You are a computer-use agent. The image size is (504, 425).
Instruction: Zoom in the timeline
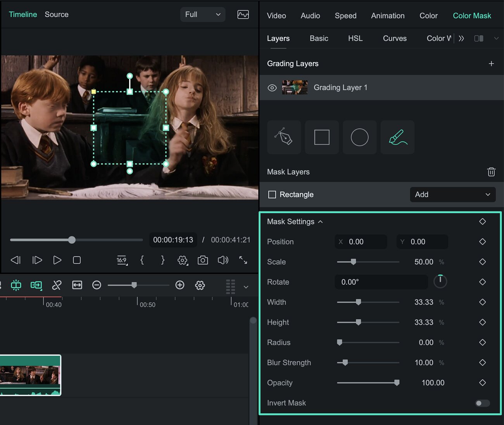point(180,286)
